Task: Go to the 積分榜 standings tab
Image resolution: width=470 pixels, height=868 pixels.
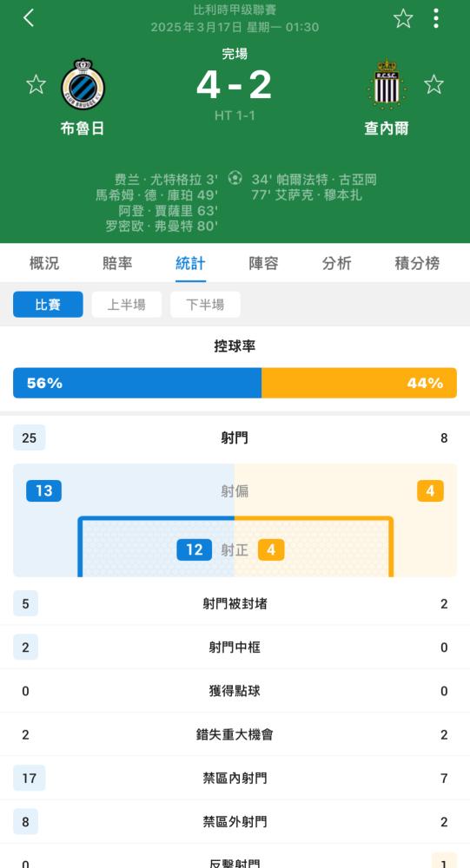Action: pyautogui.click(x=417, y=263)
